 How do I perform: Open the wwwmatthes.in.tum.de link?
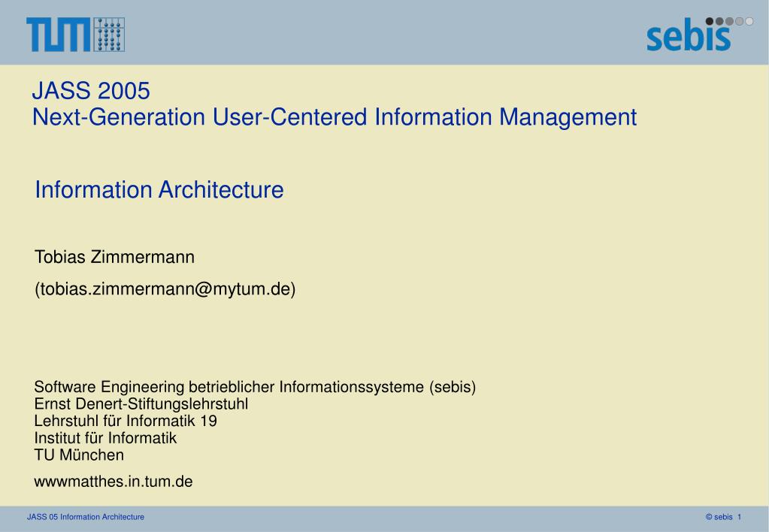114,482
